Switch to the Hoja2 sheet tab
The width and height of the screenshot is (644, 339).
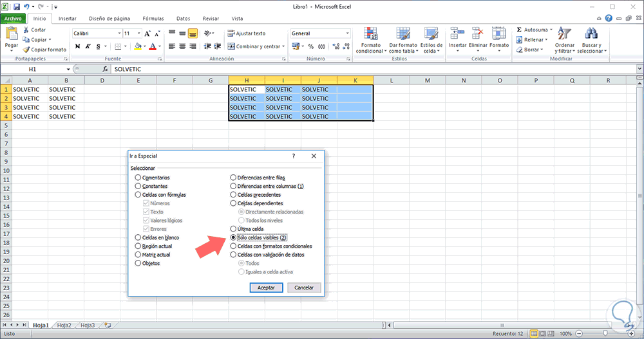coord(64,325)
